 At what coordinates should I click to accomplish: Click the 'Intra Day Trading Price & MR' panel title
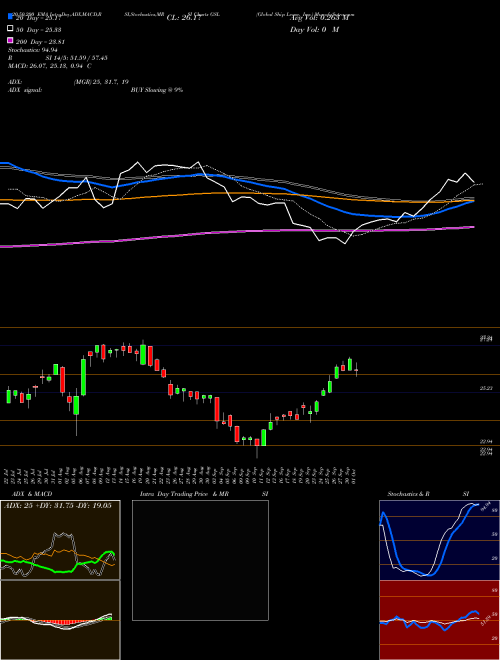click(184, 494)
